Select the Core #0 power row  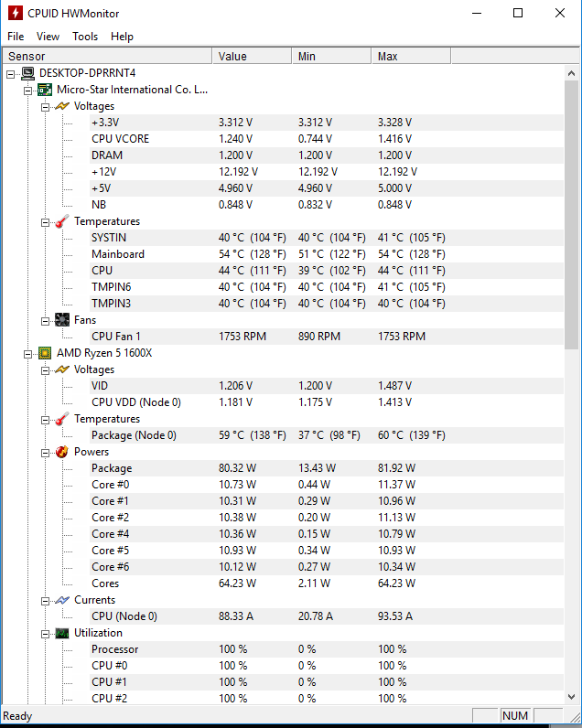pyautogui.click(x=327, y=485)
